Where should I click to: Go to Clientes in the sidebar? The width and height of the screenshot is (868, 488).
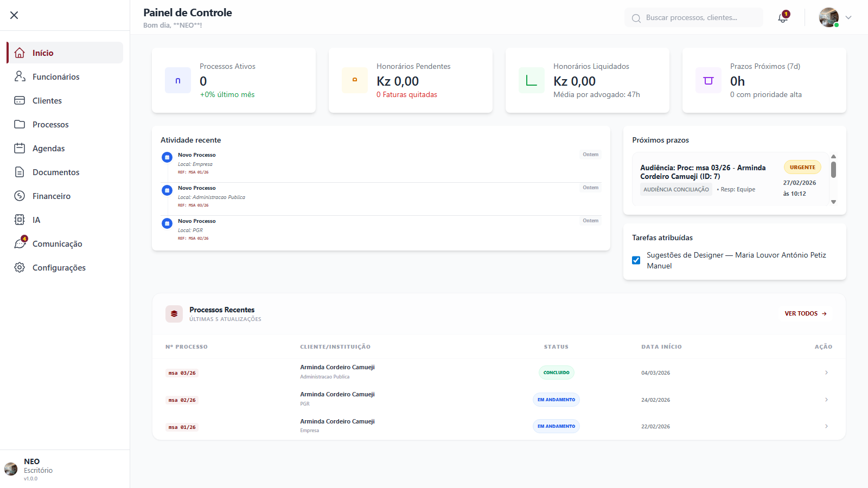[47, 100]
